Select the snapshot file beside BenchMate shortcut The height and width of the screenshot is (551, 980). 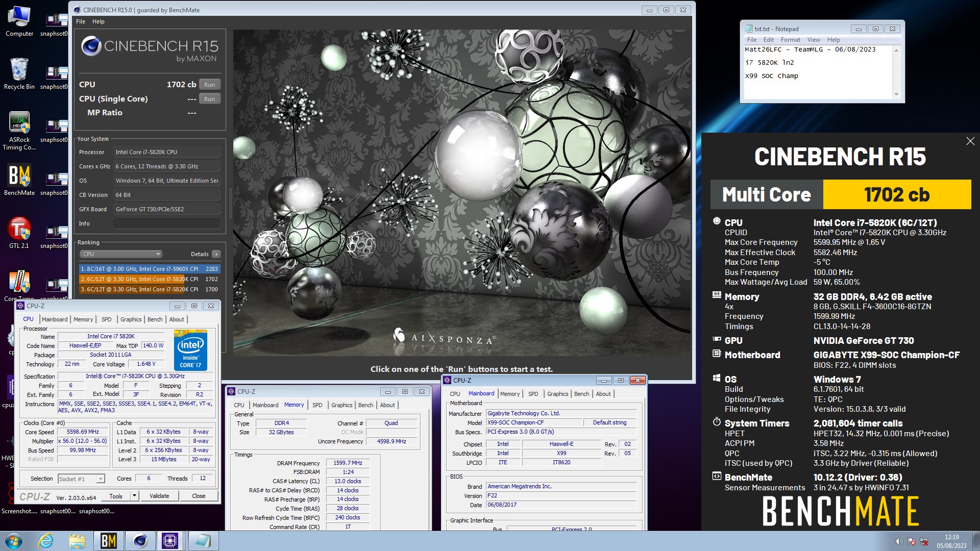coord(54,184)
